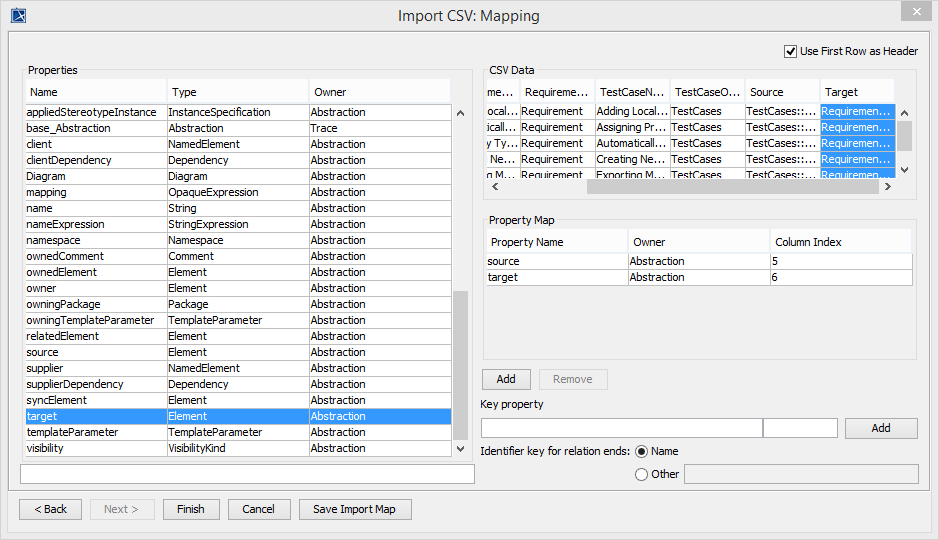The image size is (939, 540).
Task: Click the Finish button
Action: [191, 509]
